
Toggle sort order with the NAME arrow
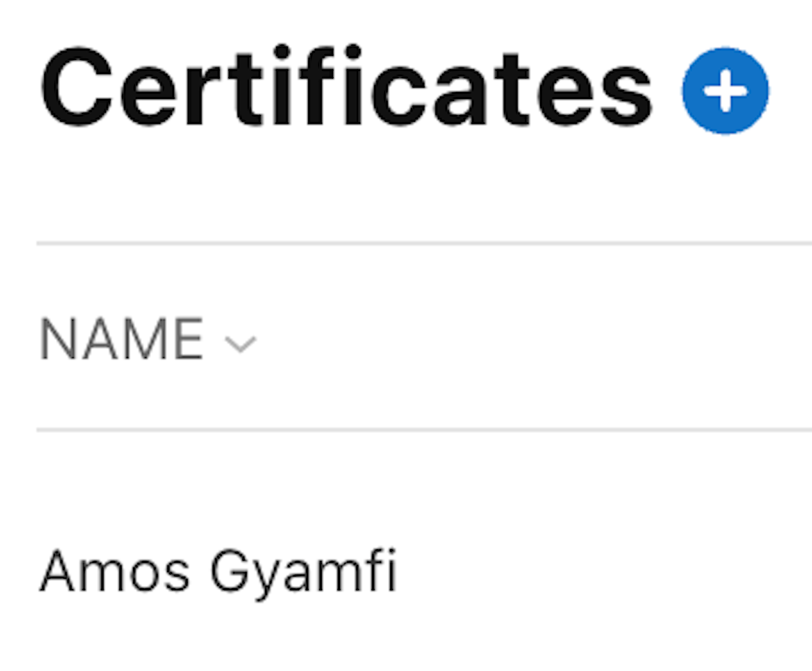click(x=241, y=344)
